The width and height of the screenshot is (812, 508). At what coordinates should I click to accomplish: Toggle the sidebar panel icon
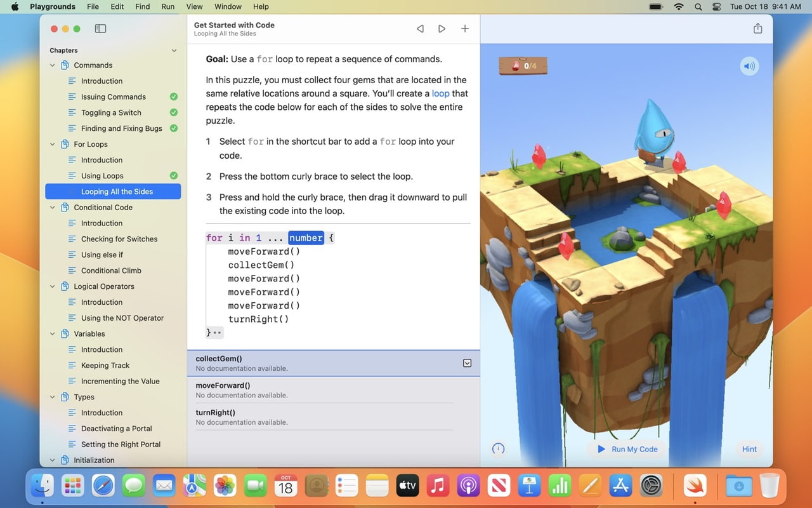pyautogui.click(x=100, y=29)
